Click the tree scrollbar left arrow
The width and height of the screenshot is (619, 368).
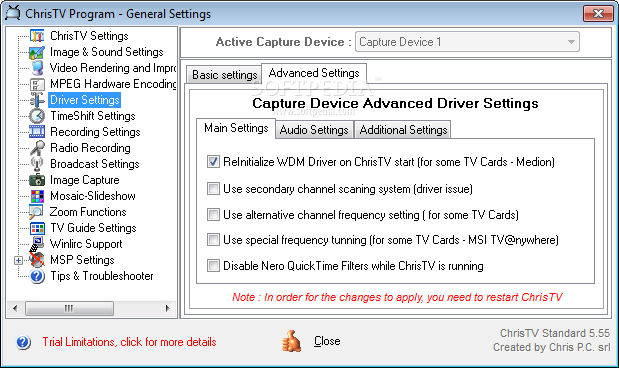tap(15, 308)
